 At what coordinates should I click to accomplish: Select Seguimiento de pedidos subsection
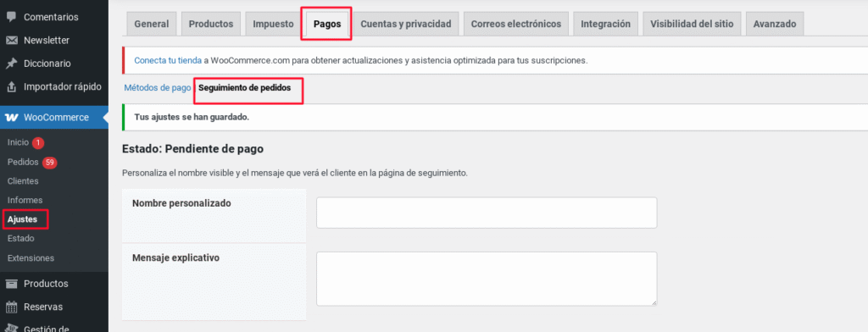(x=245, y=88)
